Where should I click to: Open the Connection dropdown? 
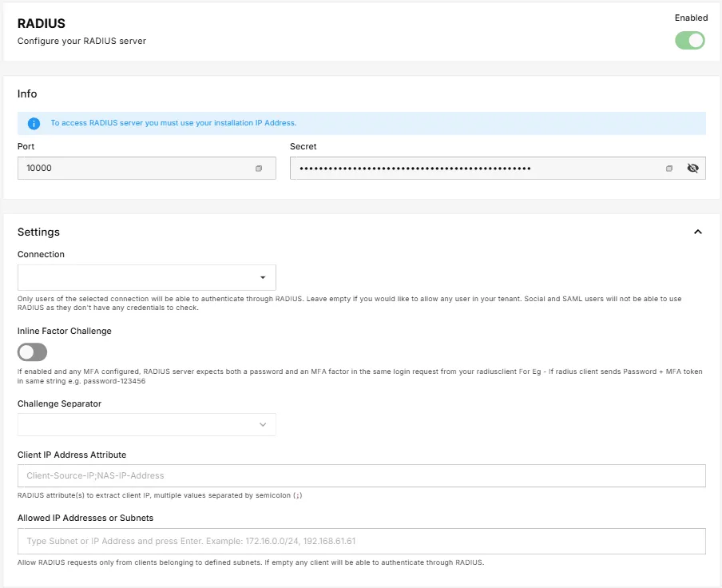[x=147, y=277]
